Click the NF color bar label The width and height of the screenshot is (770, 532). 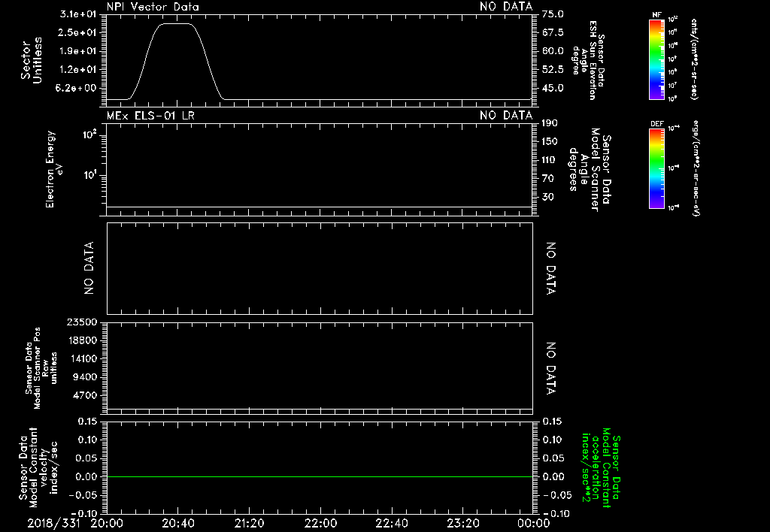[x=656, y=15]
